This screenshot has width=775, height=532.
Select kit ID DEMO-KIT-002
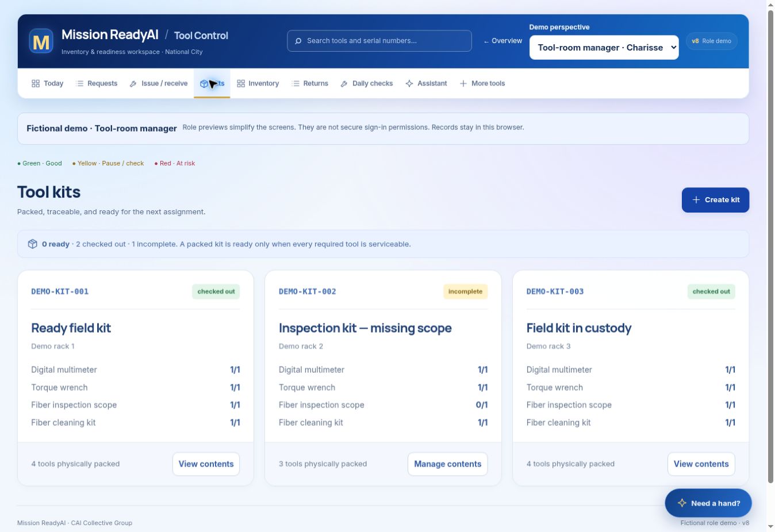308,291
